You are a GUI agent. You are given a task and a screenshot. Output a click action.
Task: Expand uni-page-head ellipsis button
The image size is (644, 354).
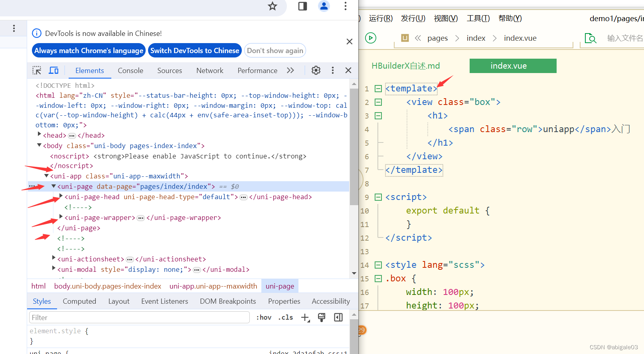click(243, 197)
